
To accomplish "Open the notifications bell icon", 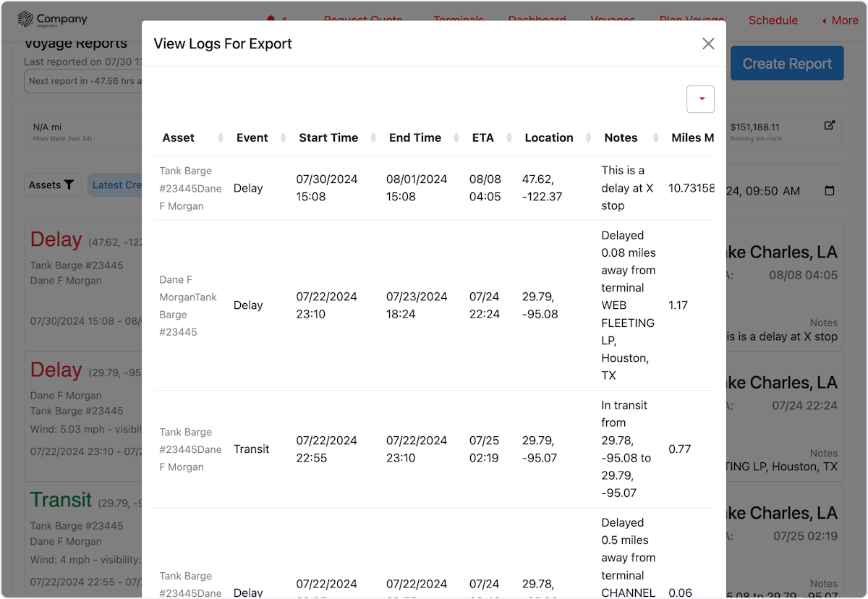I will tap(271, 20).
